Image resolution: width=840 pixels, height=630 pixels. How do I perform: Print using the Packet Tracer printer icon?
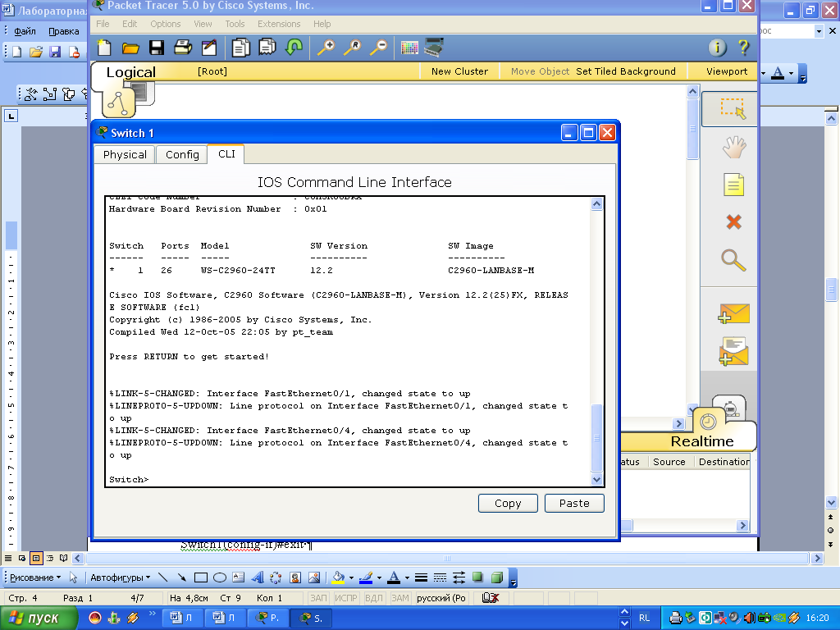pyautogui.click(x=183, y=48)
